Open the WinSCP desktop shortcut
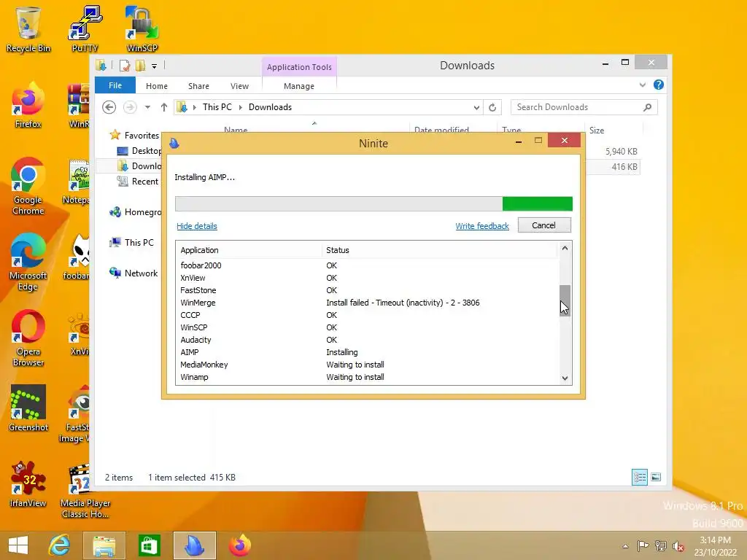 coord(142,28)
